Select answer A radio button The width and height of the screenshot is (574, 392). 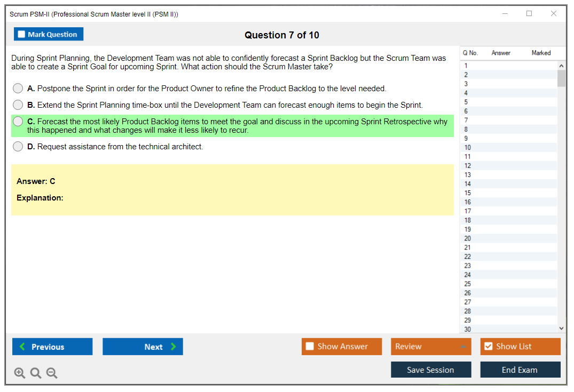click(18, 89)
